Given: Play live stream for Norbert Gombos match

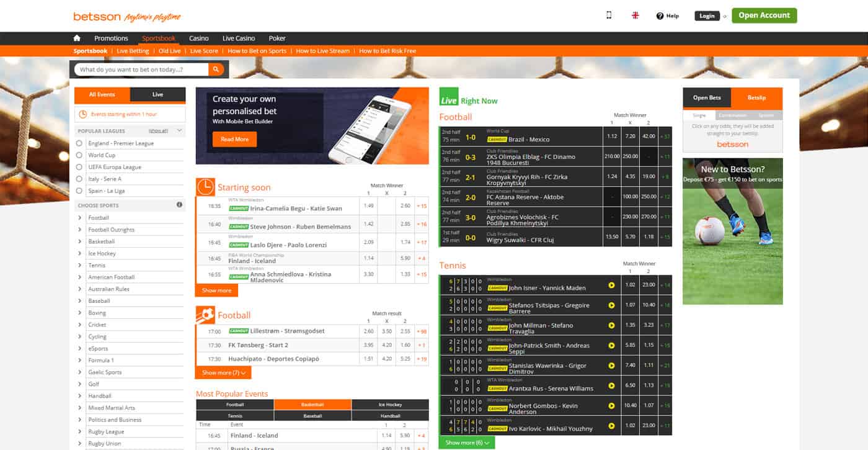Looking at the screenshot, I should pyautogui.click(x=611, y=406).
